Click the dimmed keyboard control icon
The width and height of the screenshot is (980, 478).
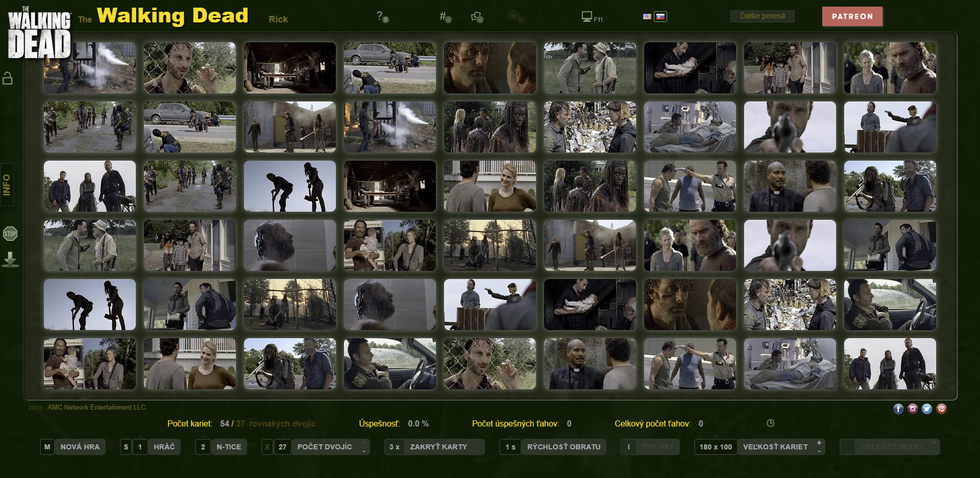pos(514,17)
